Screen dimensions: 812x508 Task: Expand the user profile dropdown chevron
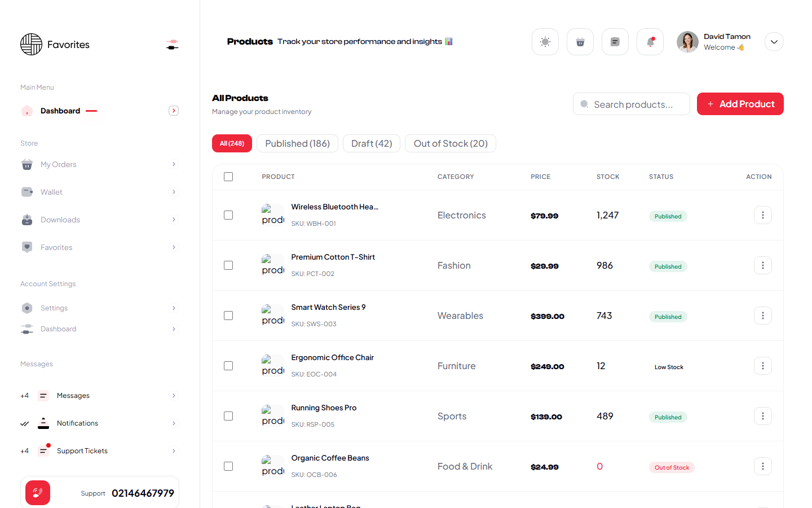click(774, 42)
